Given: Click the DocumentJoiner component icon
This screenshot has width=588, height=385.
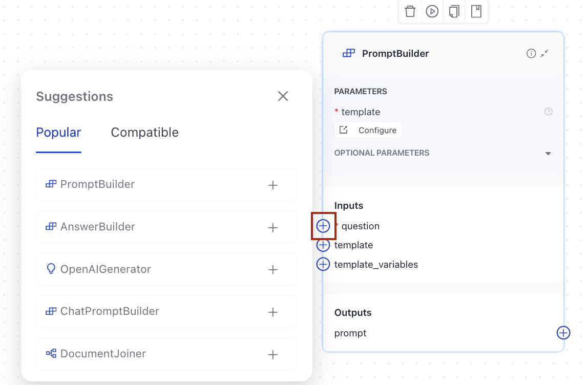Looking at the screenshot, I should tap(51, 354).
